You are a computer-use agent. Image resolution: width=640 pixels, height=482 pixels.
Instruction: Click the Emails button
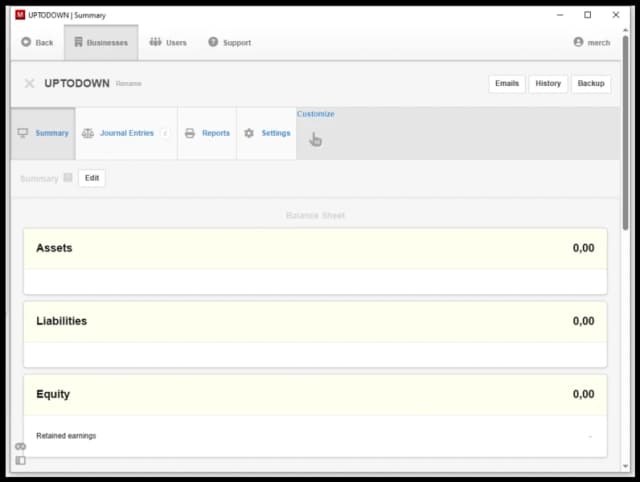click(507, 84)
